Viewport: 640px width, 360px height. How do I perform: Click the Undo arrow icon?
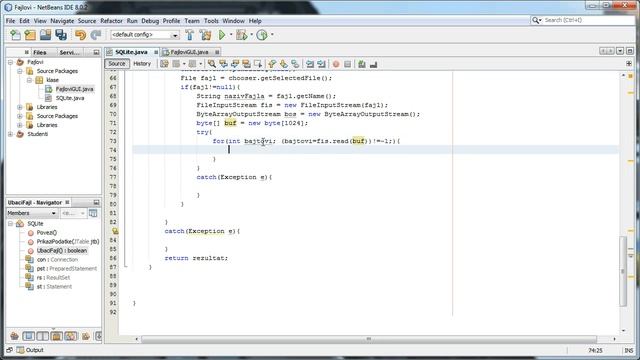point(80,35)
